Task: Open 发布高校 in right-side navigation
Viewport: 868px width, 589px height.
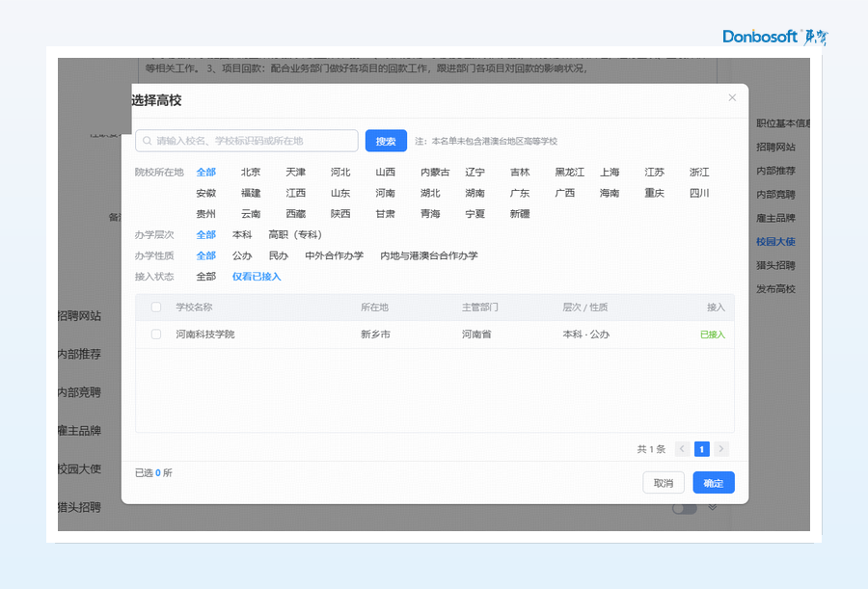Action: pyautogui.click(x=775, y=289)
